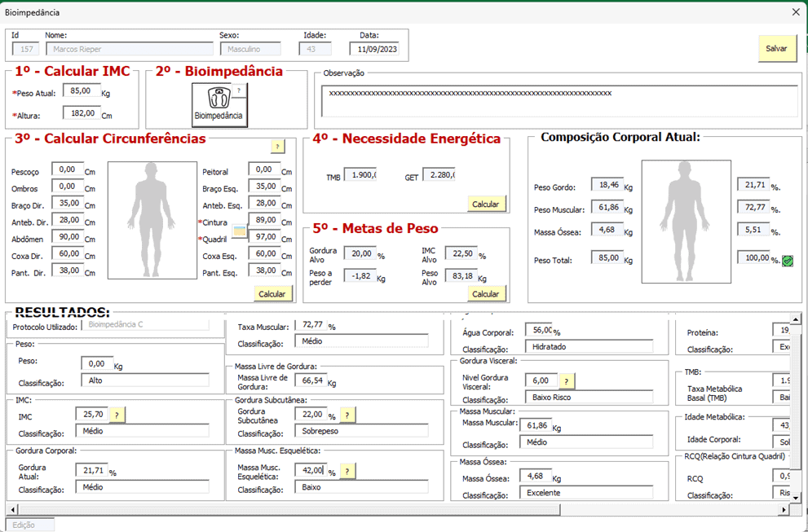Click results vertical scrollbar down arrow
This screenshot has height=532, width=808.
click(x=796, y=498)
